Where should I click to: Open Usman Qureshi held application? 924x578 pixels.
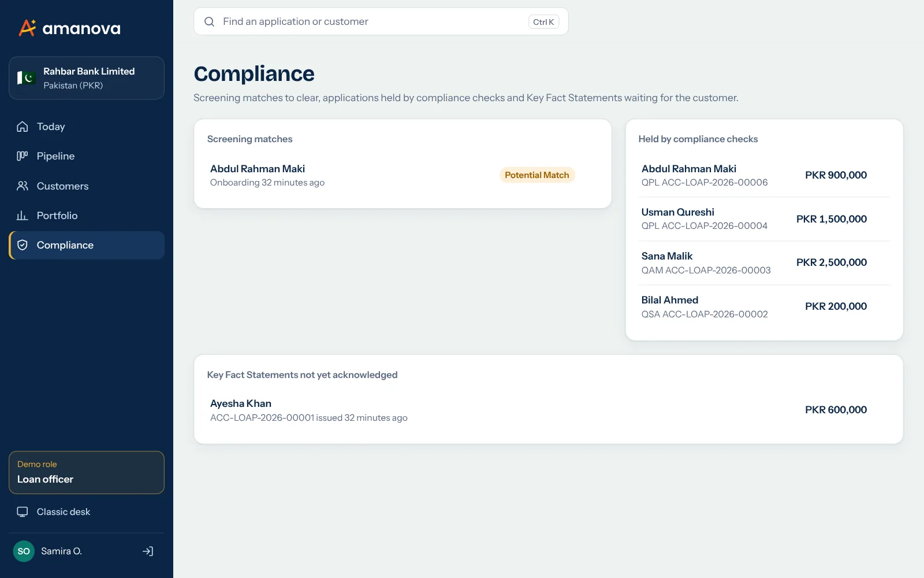(x=764, y=219)
